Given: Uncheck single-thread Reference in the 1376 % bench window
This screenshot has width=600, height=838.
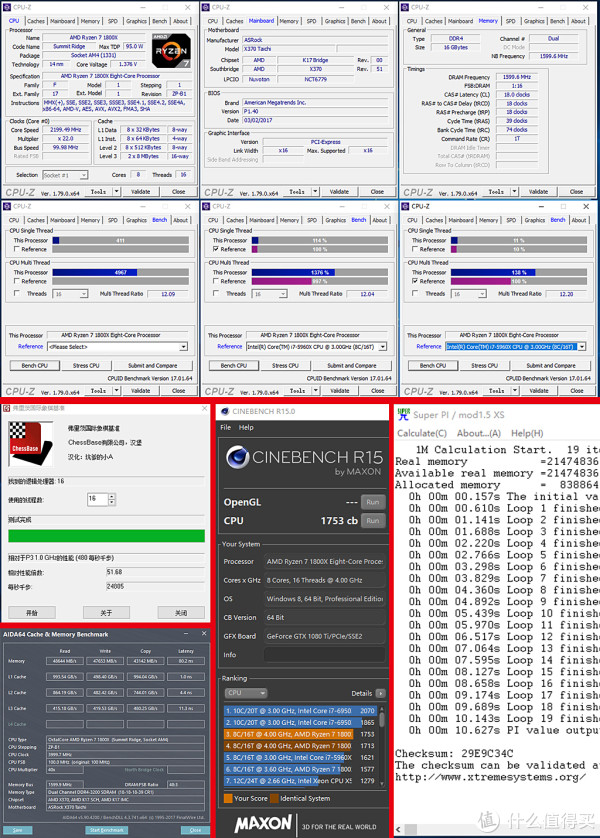Looking at the screenshot, I should [x=216, y=249].
